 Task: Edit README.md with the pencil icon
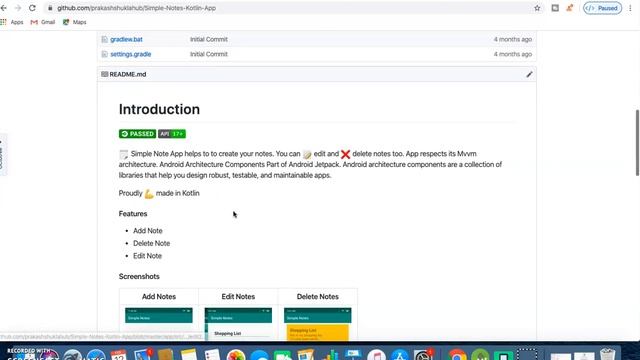click(x=529, y=74)
